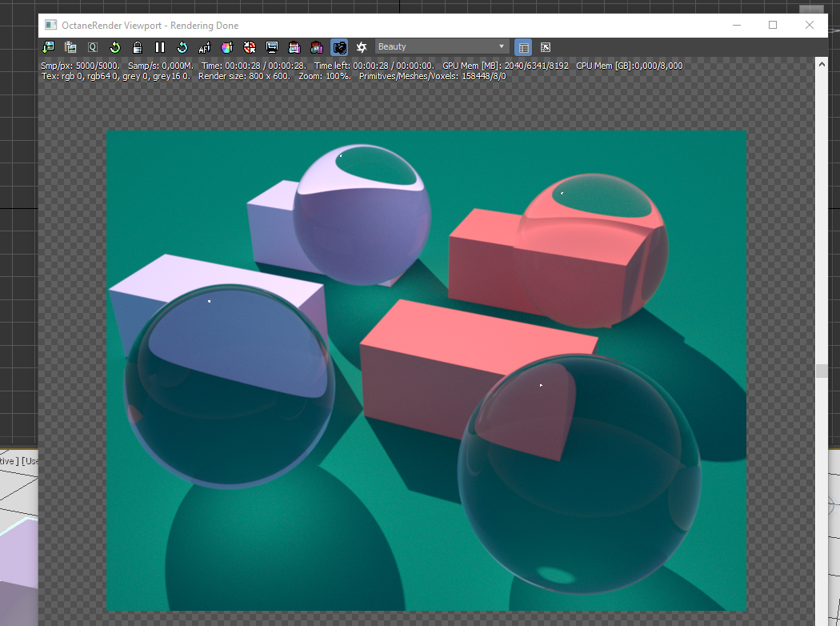Screen dimensions: 840x626
Task: Click the pink film frame region icon
Action: pyautogui.click(x=294, y=47)
